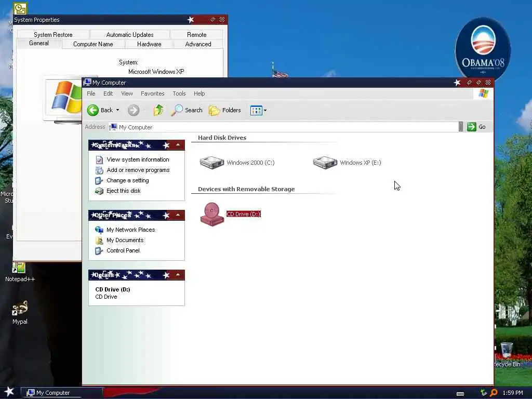Open My Network Places link

click(130, 230)
